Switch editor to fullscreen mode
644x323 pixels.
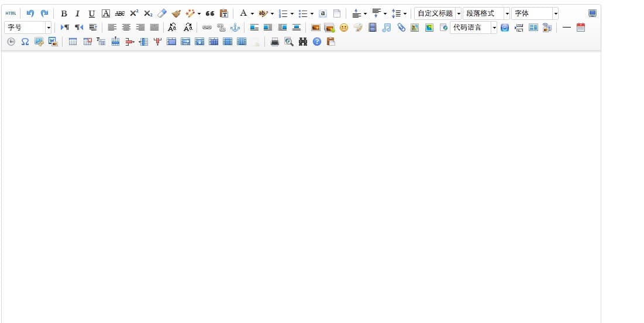[593, 13]
